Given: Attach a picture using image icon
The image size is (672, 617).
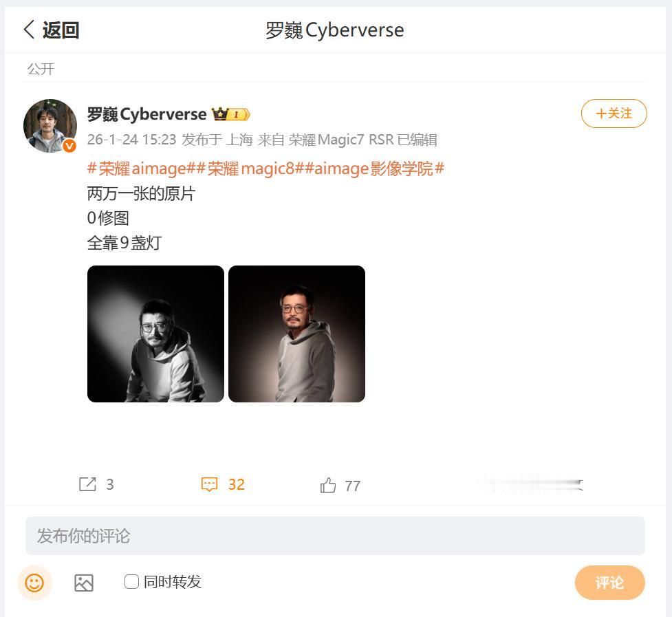Looking at the screenshot, I should tap(84, 583).
